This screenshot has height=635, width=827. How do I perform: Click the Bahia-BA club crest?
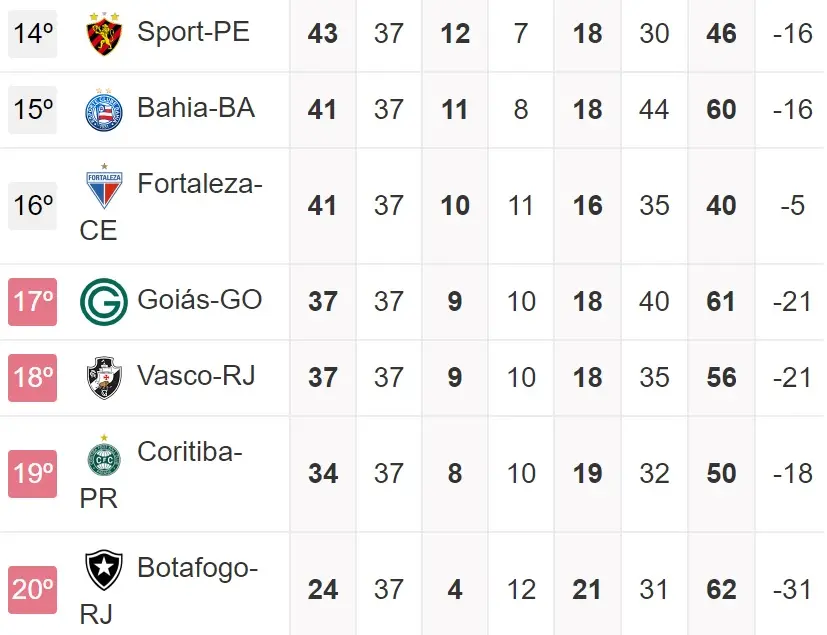[104, 110]
